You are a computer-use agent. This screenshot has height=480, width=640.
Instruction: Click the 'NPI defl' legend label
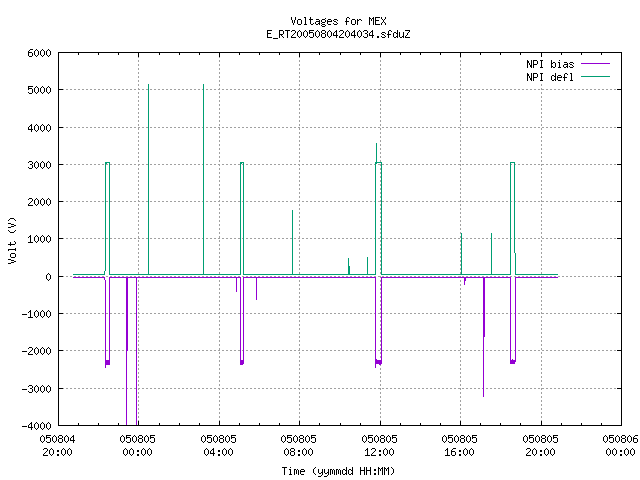click(x=550, y=77)
